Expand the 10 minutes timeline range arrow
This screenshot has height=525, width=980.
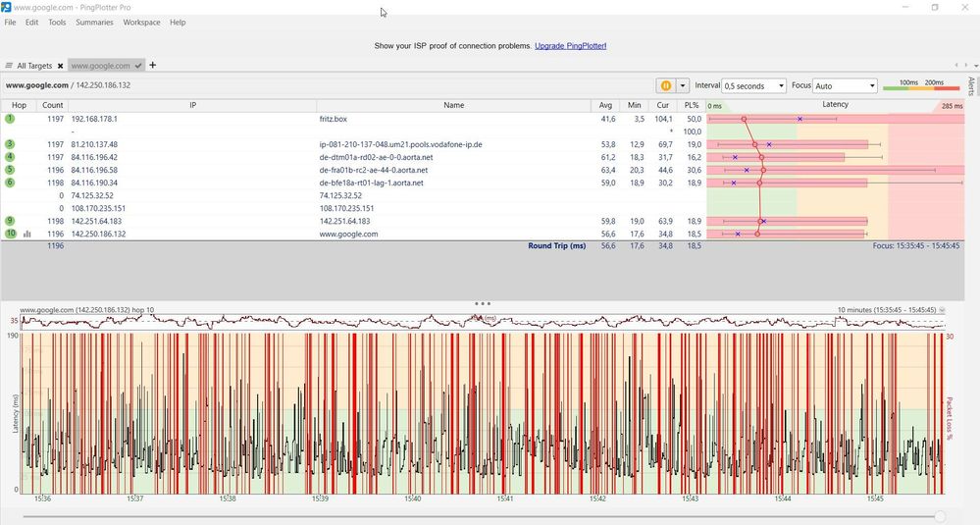coord(942,310)
